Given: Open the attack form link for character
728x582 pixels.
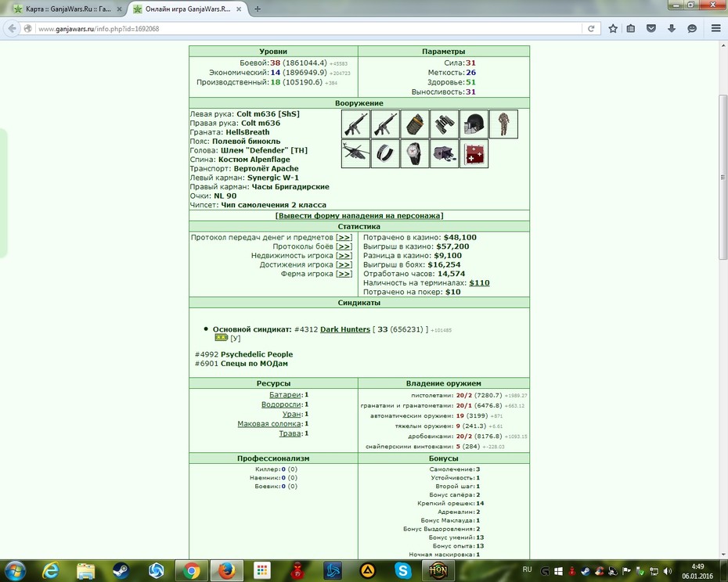Looking at the screenshot, I should 359,215.
